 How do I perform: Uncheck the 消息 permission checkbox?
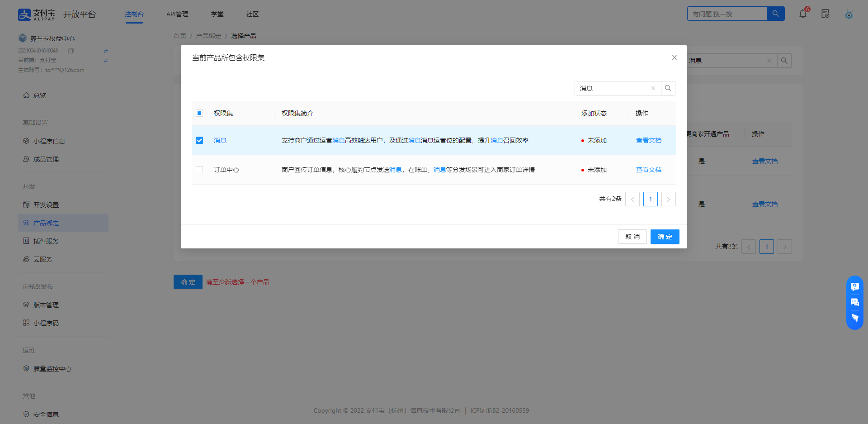[x=199, y=140]
